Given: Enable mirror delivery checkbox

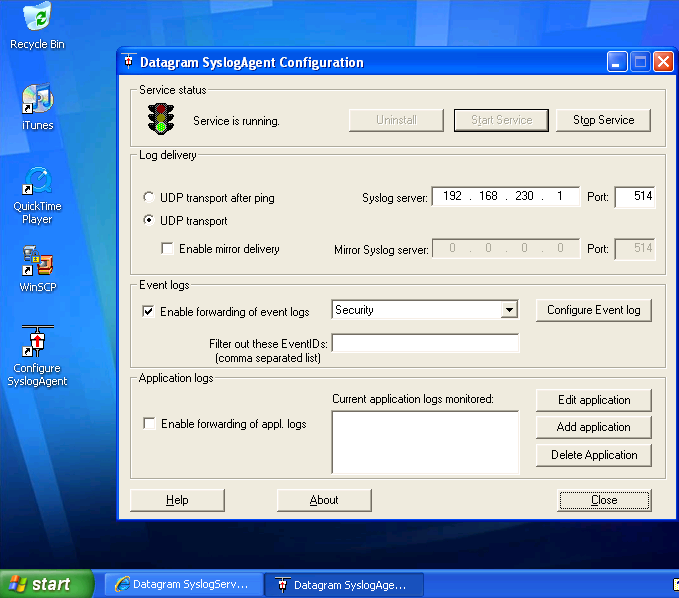Looking at the screenshot, I should coord(167,249).
